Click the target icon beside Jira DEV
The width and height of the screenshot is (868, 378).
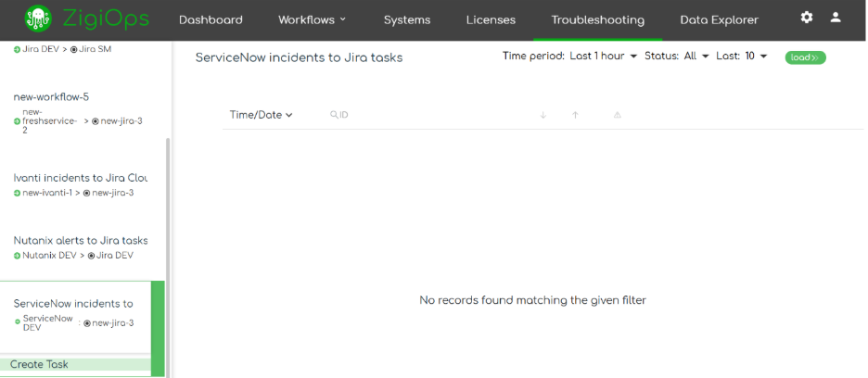[x=91, y=256]
